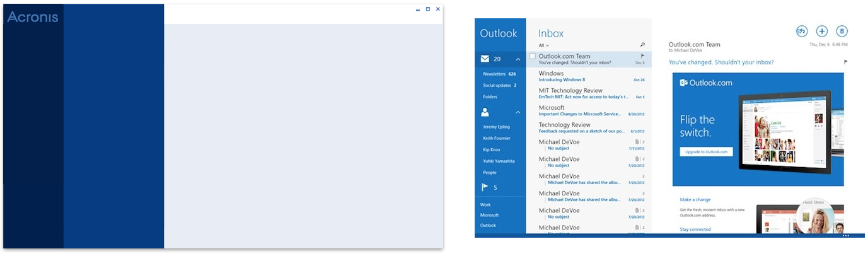Open the MIT Technology Review email

[591, 93]
